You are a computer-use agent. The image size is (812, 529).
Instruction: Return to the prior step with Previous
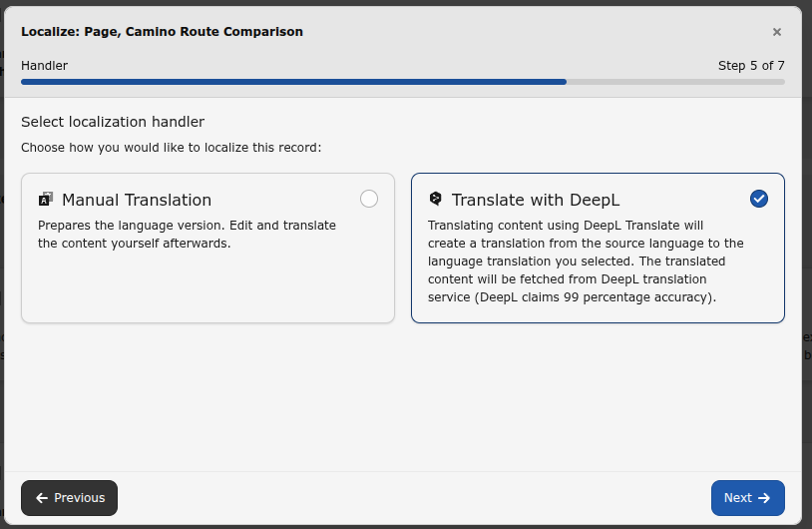(x=70, y=498)
